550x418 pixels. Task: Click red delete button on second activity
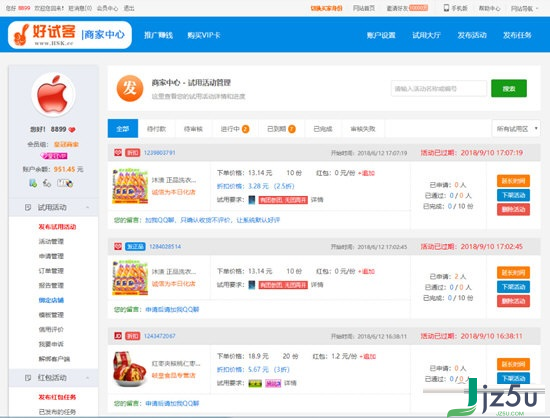[x=513, y=301]
